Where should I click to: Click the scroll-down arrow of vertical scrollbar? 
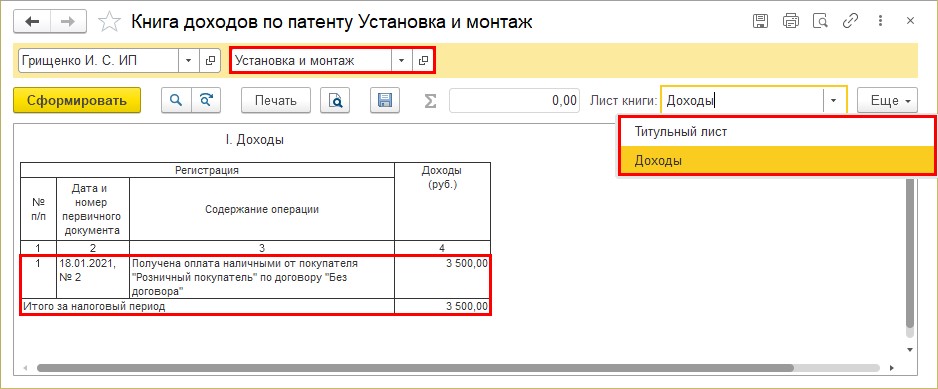[910, 349]
